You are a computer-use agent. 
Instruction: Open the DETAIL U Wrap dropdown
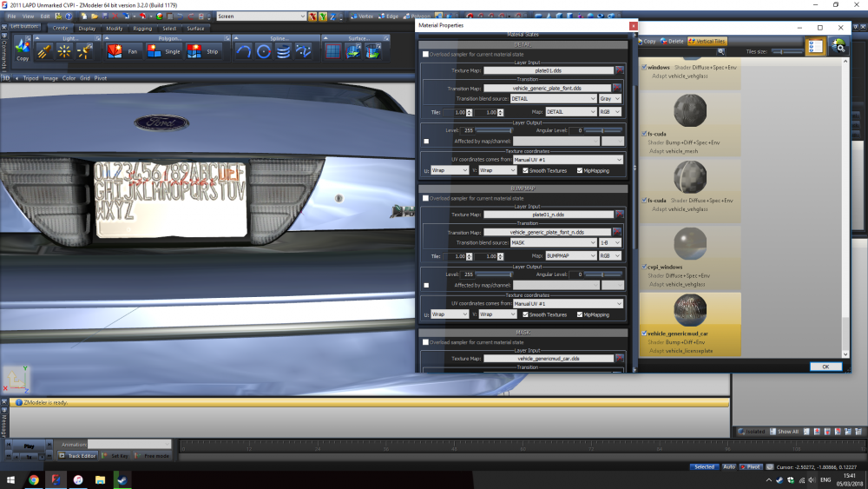pyautogui.click(x=450, y=170)
